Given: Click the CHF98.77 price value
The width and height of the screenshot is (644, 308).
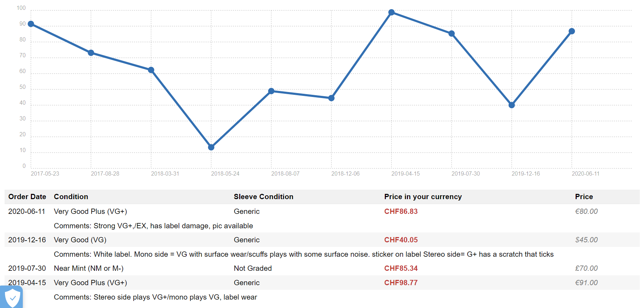Looking at the screenshot, I should [401, 283].
